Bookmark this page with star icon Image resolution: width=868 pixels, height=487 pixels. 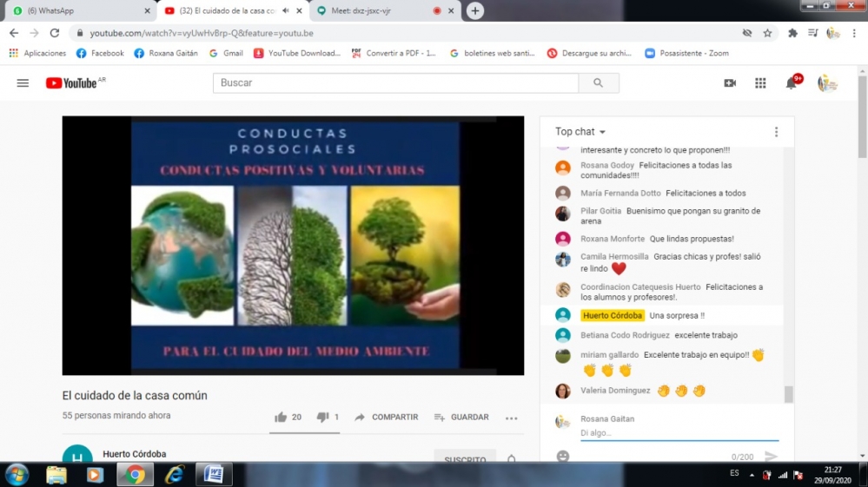tap(767, 33)
